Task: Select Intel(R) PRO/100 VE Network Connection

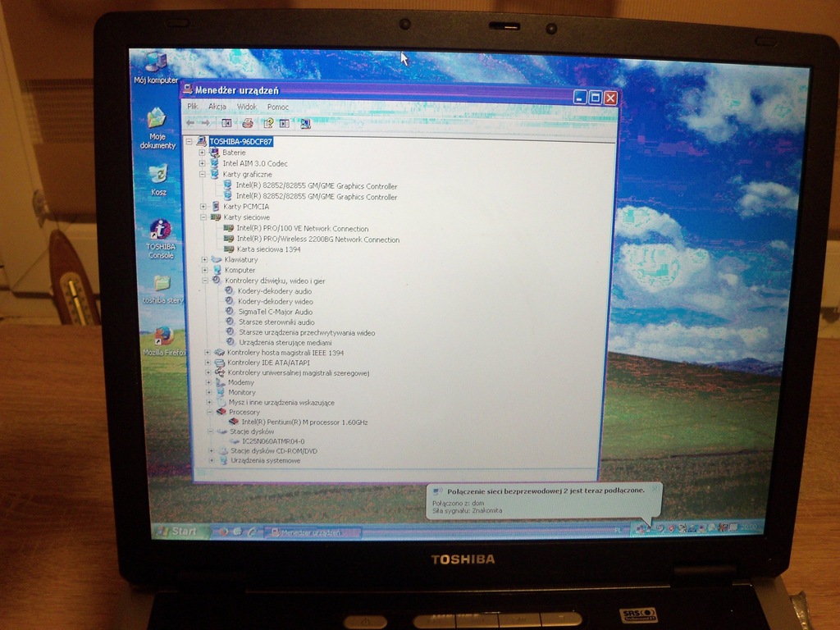Action: point(302,228)
